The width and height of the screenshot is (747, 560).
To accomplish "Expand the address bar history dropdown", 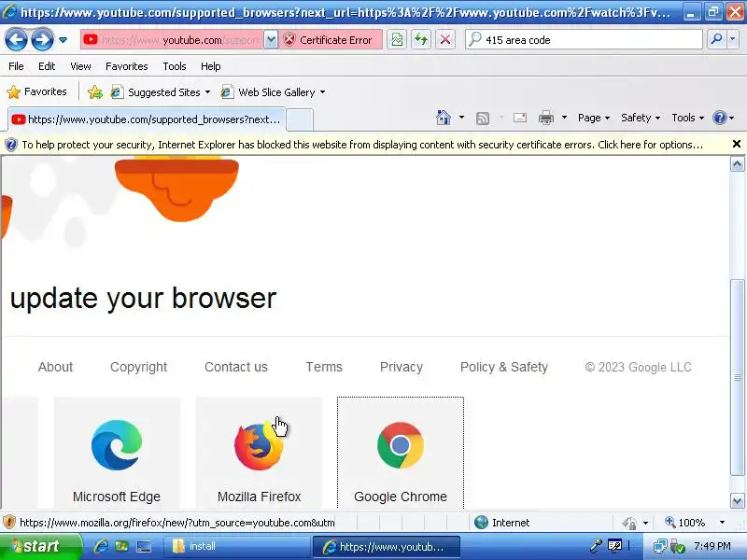I will [x=271, y=40].
